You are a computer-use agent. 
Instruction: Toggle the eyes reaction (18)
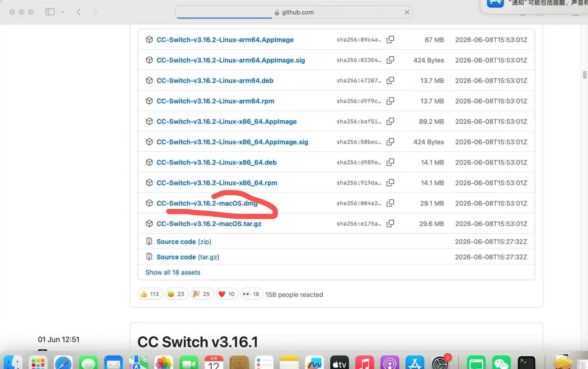coord(252,294)
